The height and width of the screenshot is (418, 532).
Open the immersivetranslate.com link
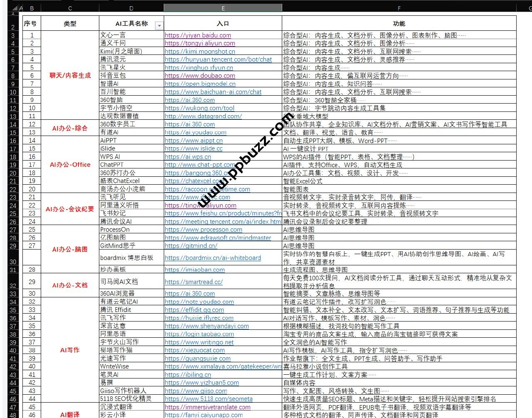pos(208,407)
